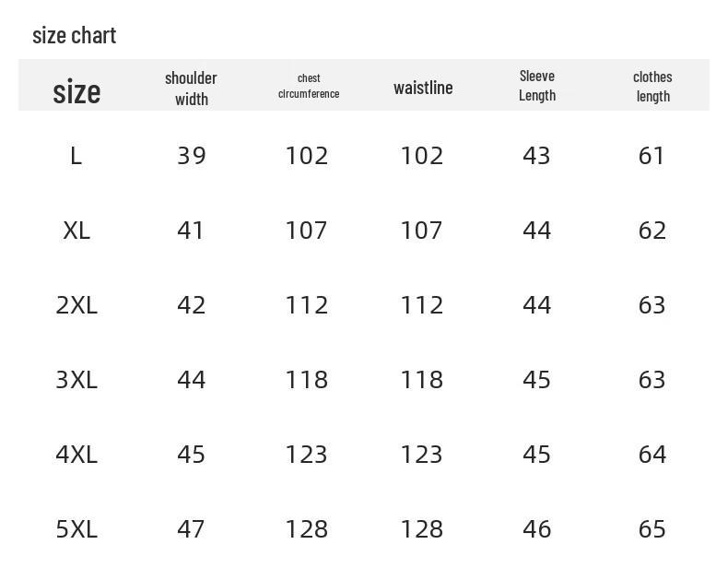728x580 pixels.
Task: Select clothes length value 64 for 4XL
Action: [x=652, y=454]
